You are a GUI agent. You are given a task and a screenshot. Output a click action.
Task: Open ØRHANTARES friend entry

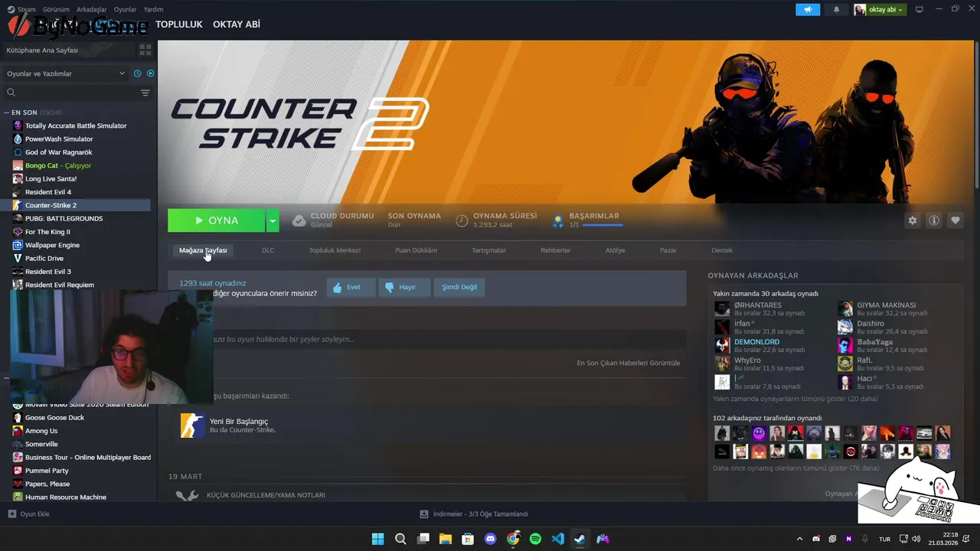coord(758,305)
